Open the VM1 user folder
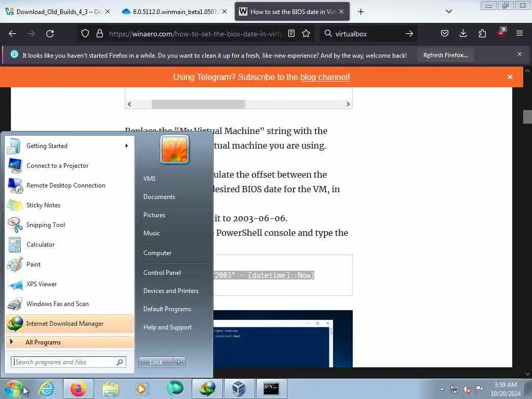This screenshot has height=399, width=532. pyautogui.click(x=149, y=179)
